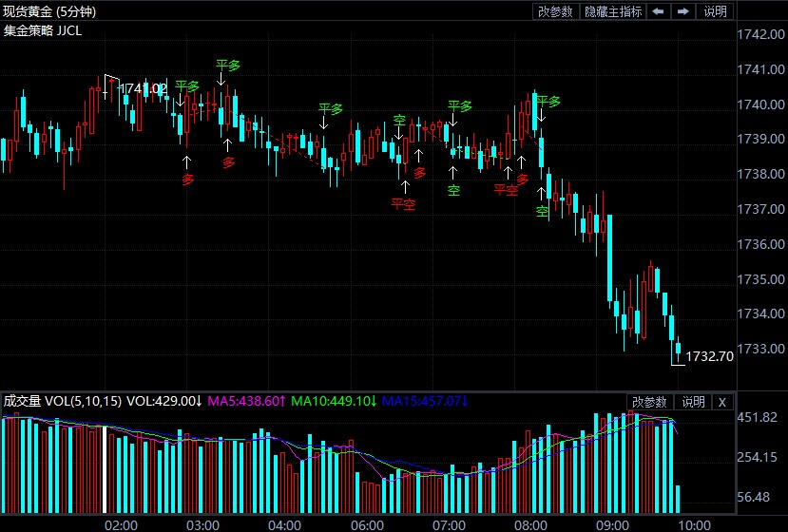Click the MA10:449.10 value
The height and width of the screenshot is (532, 788).
334,401
